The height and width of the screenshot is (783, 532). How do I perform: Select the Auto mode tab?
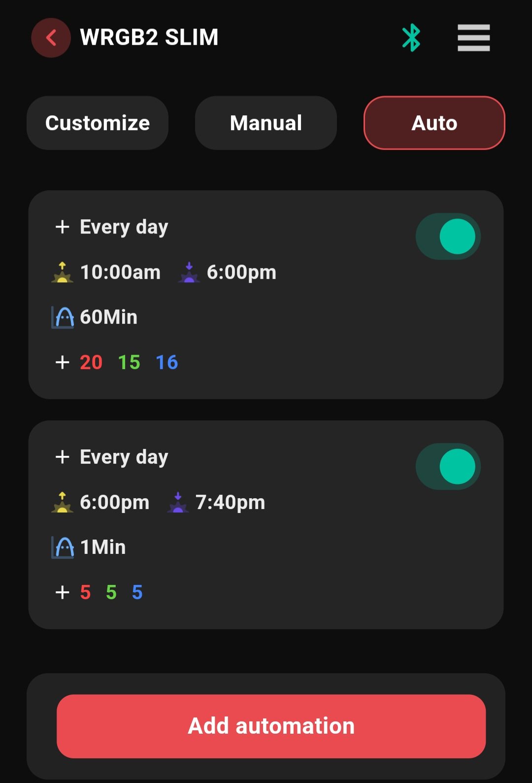[434, 123]
